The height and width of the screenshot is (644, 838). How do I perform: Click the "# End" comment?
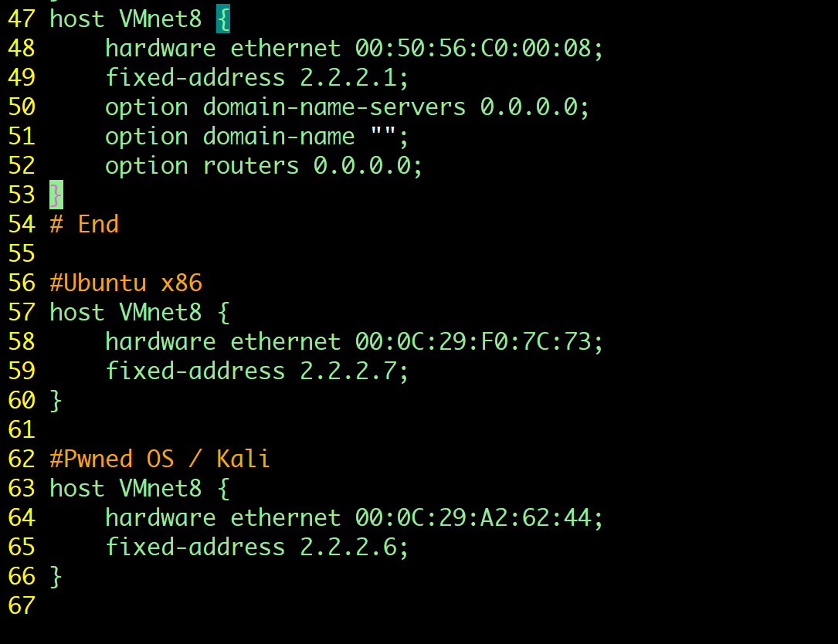tap(84, 224)
